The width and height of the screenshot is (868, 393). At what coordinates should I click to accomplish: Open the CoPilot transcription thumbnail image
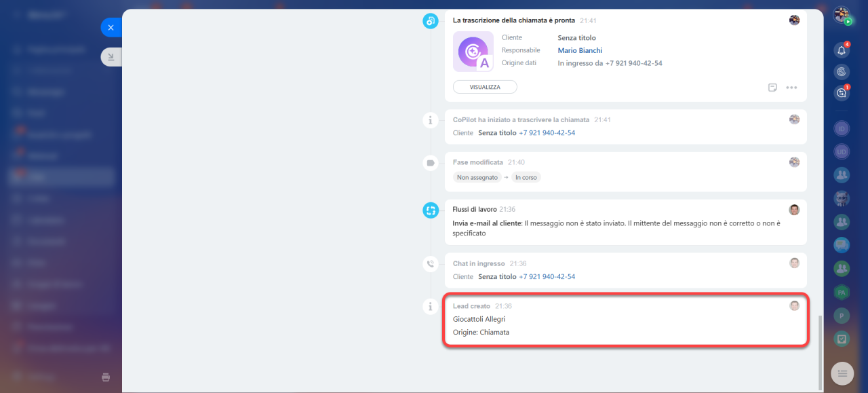[x=473, y=52]
